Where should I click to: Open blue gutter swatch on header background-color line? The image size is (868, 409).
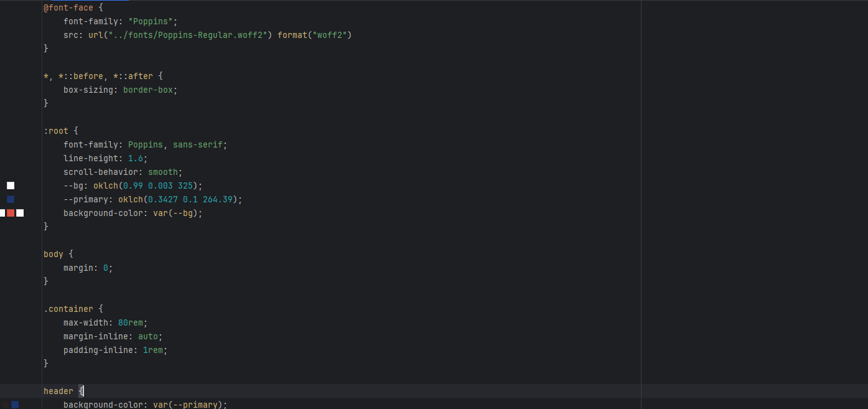click(15, 405)
